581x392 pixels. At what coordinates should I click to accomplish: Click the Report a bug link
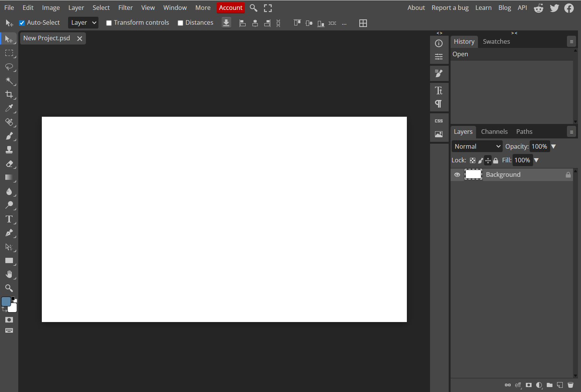point(450,7)
